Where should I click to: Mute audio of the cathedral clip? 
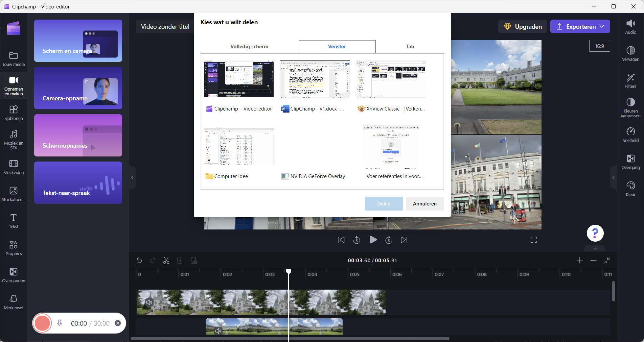(149, 302)
